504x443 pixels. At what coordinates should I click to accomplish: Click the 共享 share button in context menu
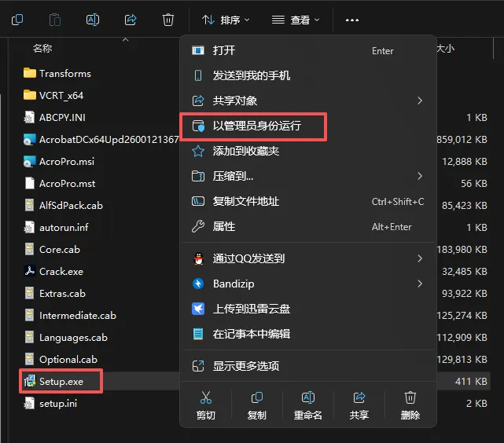click(x=359, y=405)
